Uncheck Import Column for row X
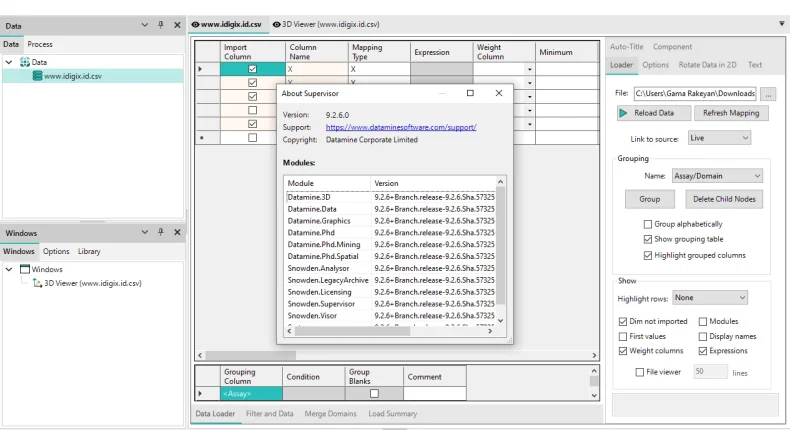 tap(252, 69)
